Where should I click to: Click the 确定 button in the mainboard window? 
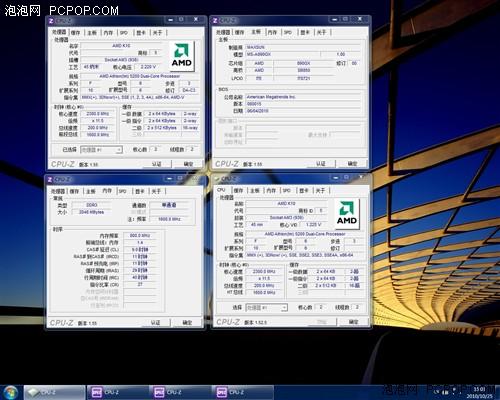(352, 164)
